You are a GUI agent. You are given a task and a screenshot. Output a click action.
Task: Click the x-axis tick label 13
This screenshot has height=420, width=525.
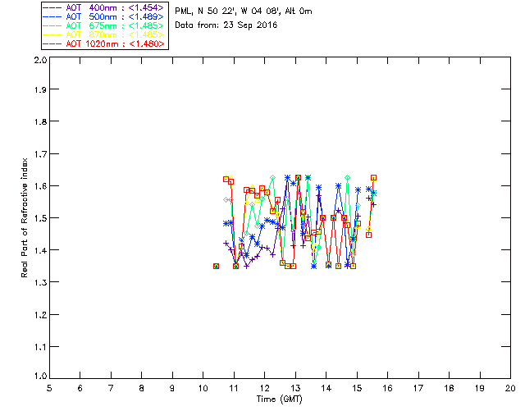point(295,388)
